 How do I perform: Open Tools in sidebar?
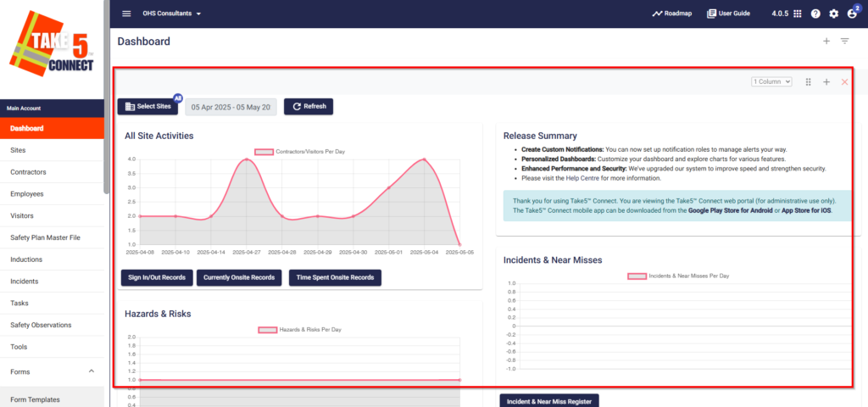point(52,347)
